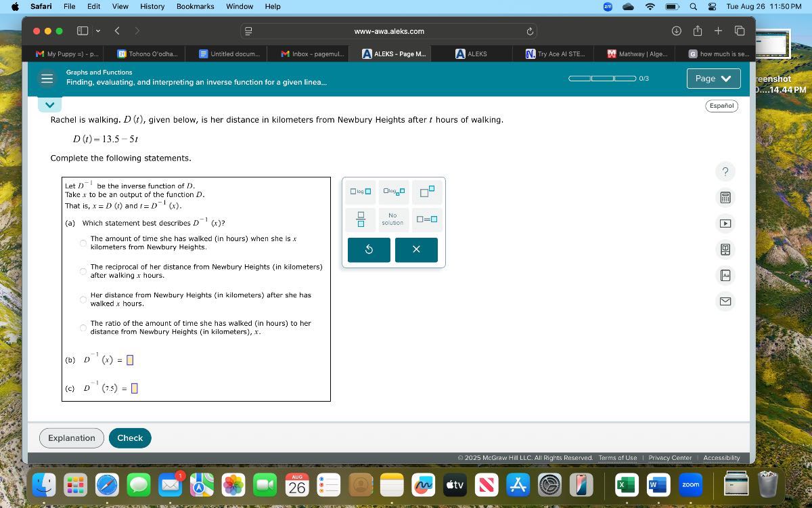Click the fraction template icon

tap(361, 219)
